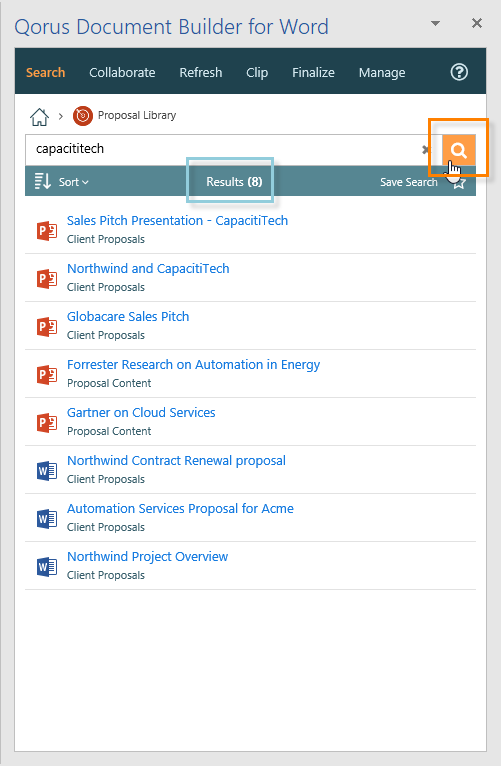Click PowerPoint icon next to Gartner on Cloud Services
Viewport: 501px width, 766px height.
pos(47,422)
